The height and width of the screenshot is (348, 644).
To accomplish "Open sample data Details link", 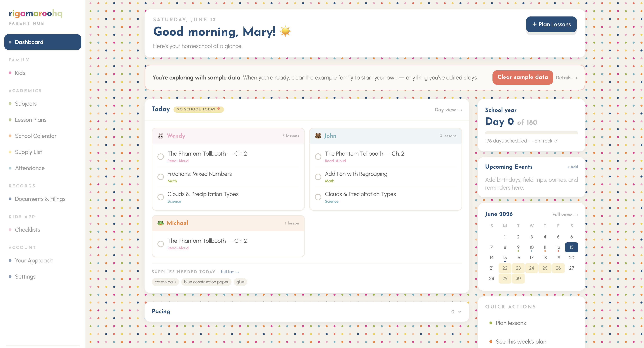I will pos(567,78).
